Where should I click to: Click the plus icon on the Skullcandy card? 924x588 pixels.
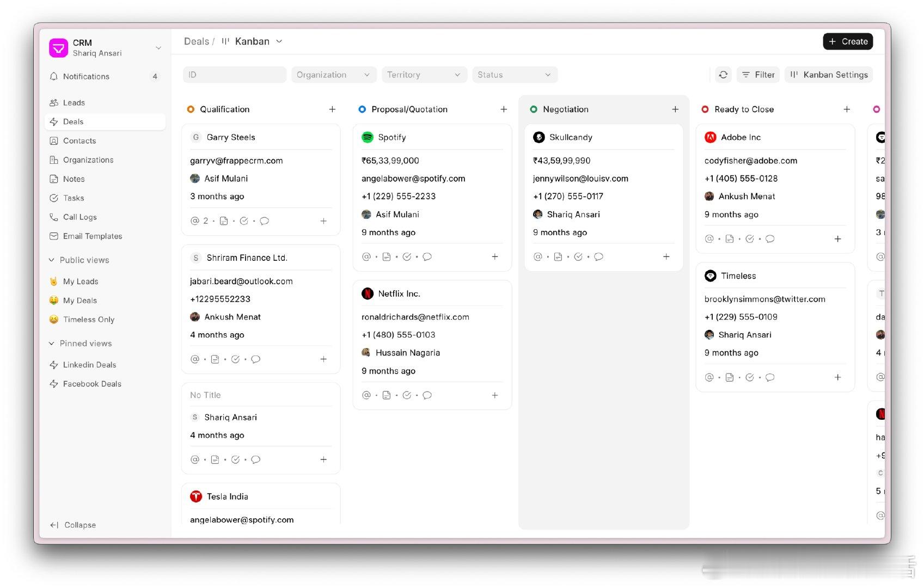(666, 256)
